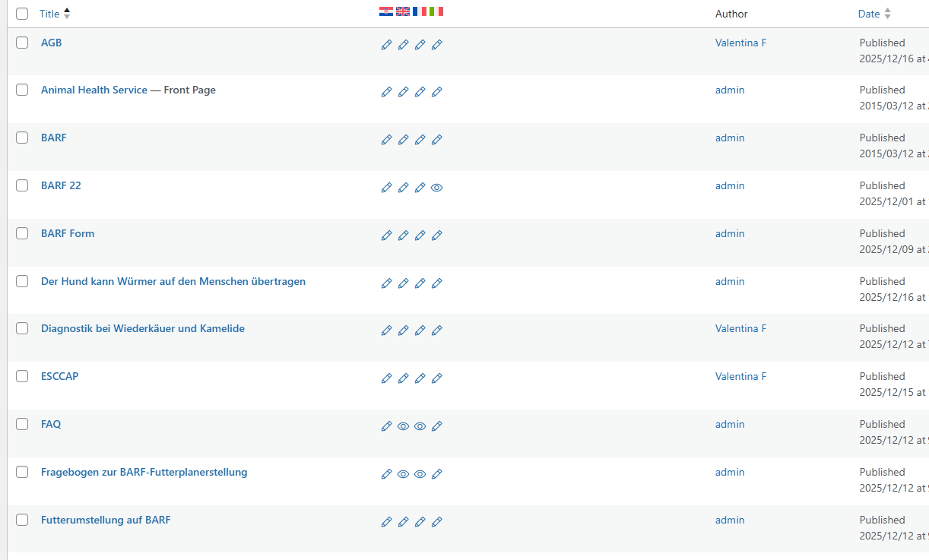This screenshot has width=929, height=560.
Task: Click the French eye icon for the Fragebogen page
Action: 420,474
